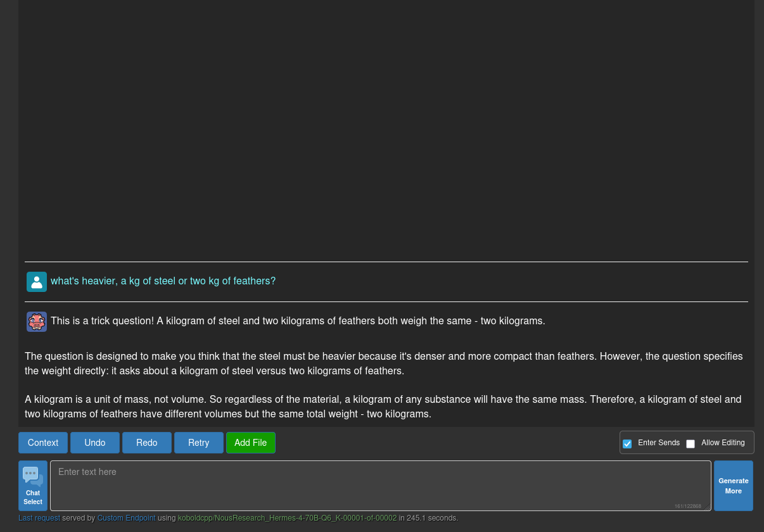The height and width of the screenshot is (532, 764).
Task: Click the paragraph starting 'A kilogram is a unit'
Action: (x=383, y=407)
